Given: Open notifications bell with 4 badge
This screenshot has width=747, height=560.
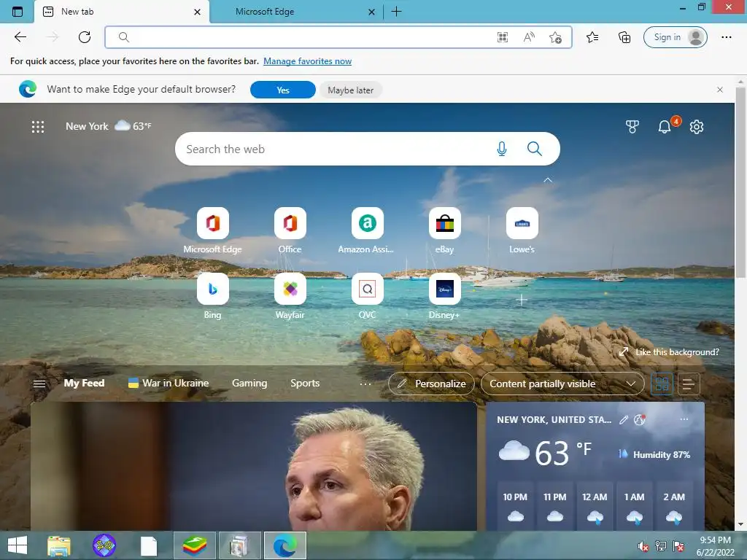Looking at the screenshot, I should pyautogui.click(x=665, y=127).
